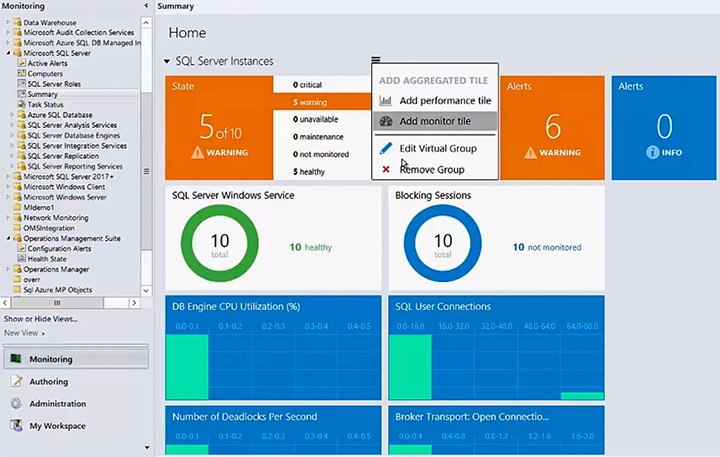Choose Add monitor tile from the menu
This screenshot has height=457, width=720.
(435, 121)
